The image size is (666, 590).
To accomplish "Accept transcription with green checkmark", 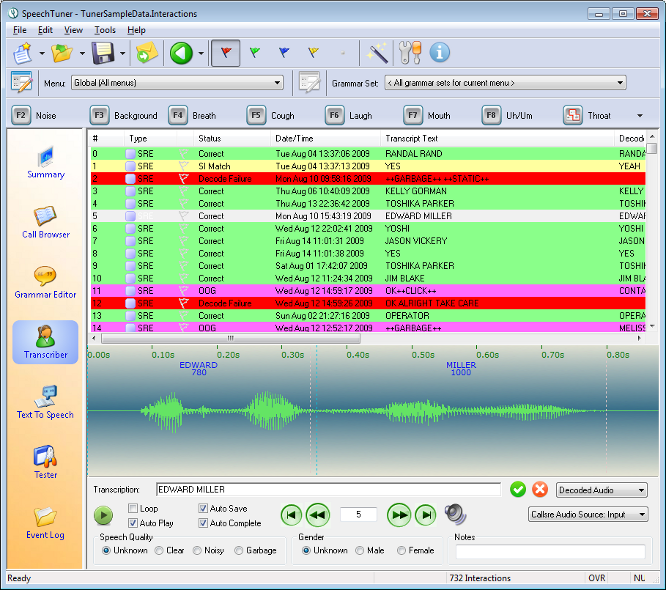I will [x=518, y=489].
